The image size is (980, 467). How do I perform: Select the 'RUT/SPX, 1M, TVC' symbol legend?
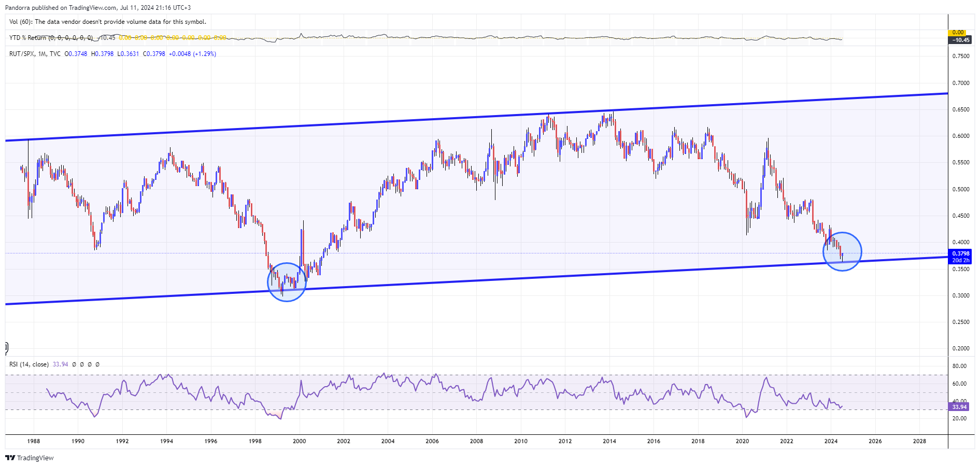35,54
